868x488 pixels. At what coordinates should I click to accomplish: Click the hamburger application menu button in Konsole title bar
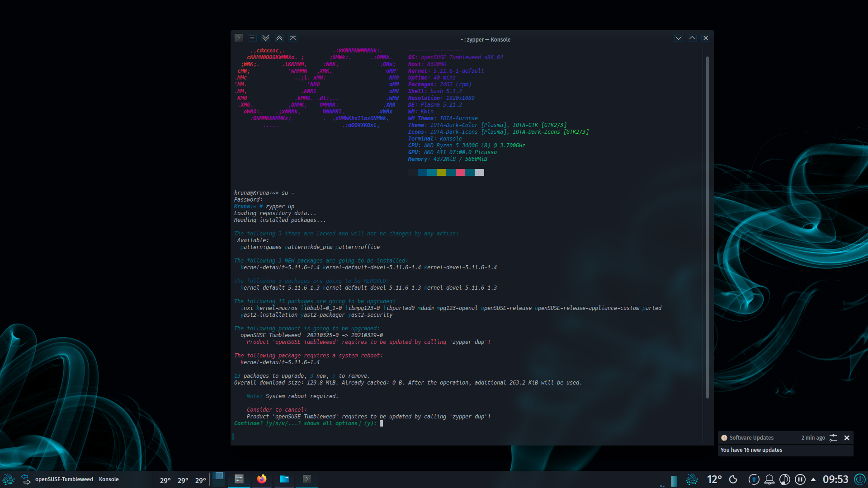pyautogui.click(x=252, y=38)
